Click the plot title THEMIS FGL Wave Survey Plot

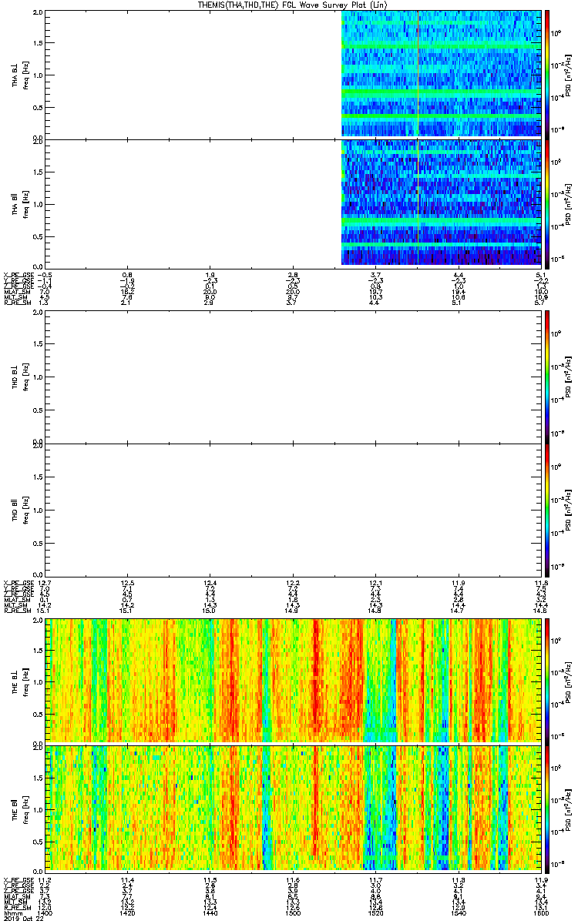[x=294, y=5]
